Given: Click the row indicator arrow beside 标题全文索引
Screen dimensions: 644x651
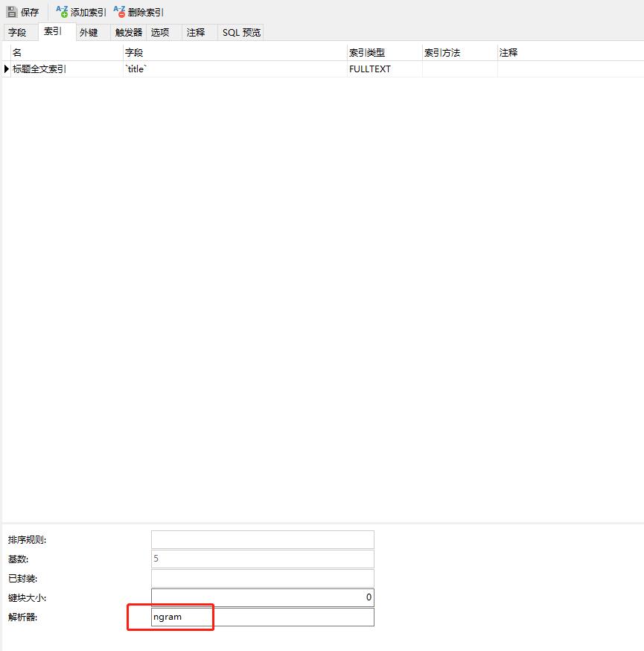Looking at the screenshot, I should pos(6,69).
